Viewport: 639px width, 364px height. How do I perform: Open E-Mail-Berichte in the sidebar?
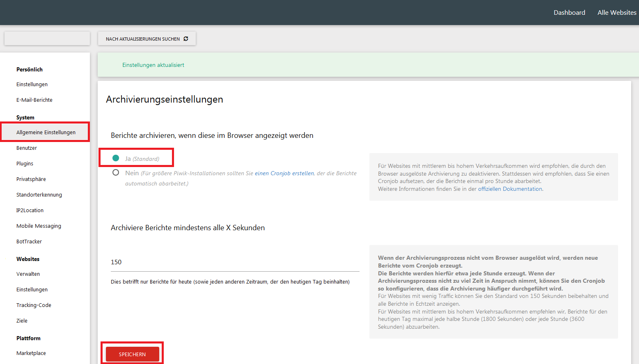(x=34, y=100)
